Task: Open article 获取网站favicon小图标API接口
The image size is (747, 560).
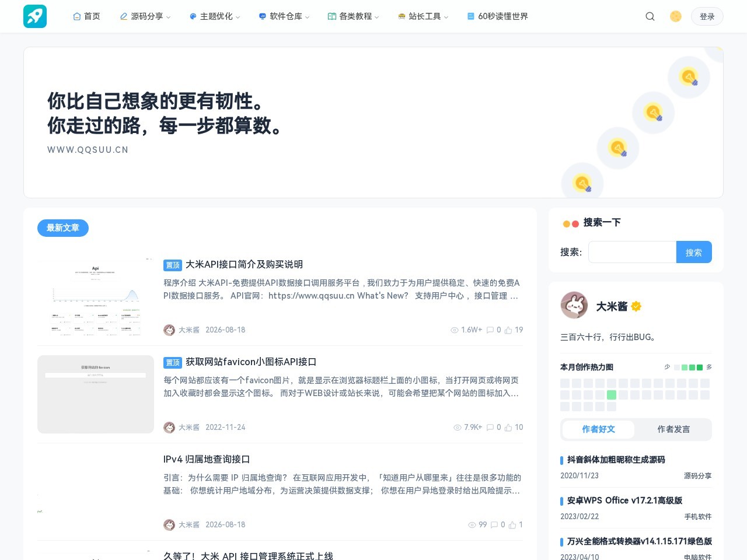Action: [x=251, y=362]
